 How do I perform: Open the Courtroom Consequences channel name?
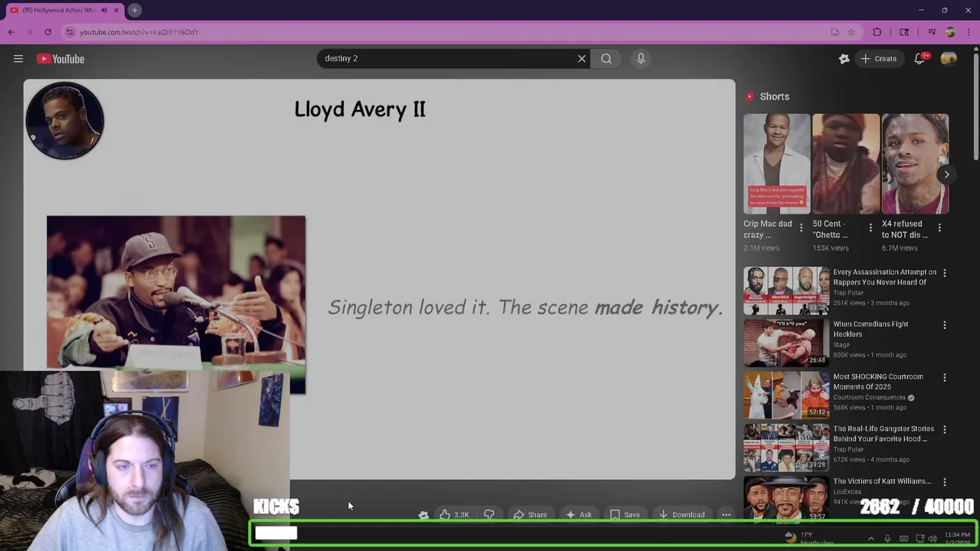point(869,397)
